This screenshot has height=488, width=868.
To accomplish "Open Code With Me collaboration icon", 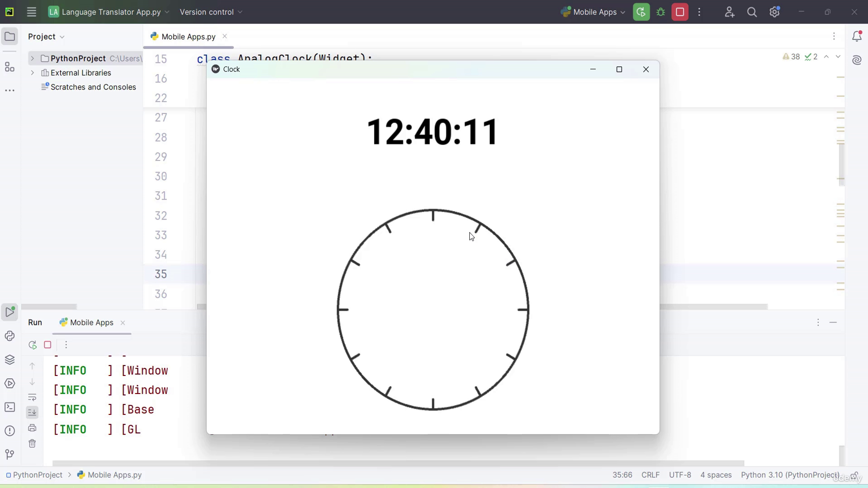I will pos(729,12).
